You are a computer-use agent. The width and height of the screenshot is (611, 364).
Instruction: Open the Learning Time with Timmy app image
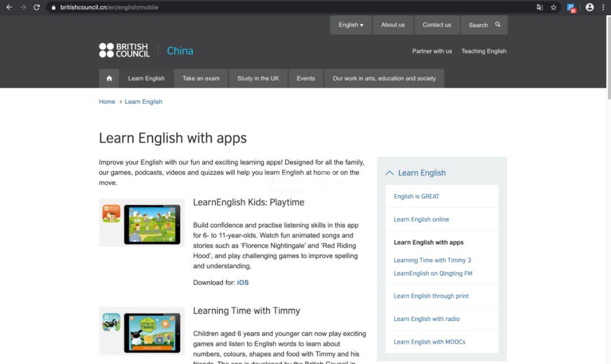point(142,331)
